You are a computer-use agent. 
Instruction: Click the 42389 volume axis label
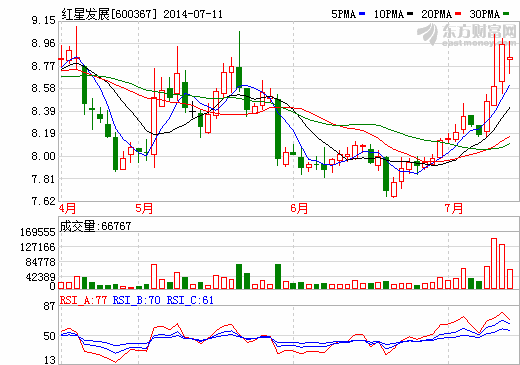pos(41,277)
